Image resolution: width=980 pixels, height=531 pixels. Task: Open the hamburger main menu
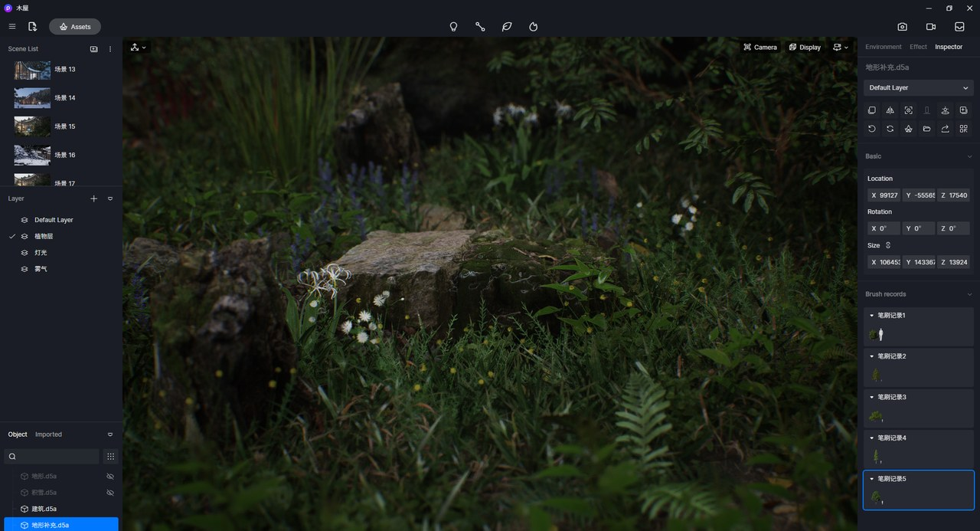click(x=12, y=27)
